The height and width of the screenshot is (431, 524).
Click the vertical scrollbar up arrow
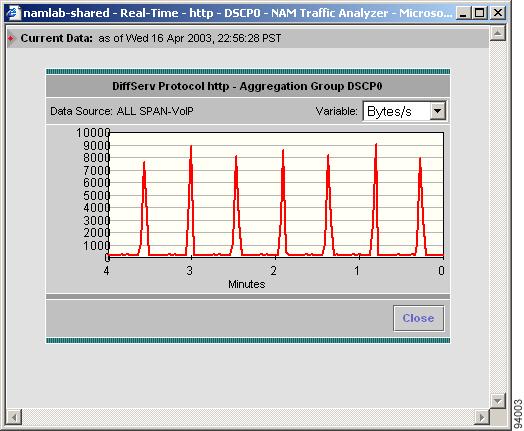click(x=498, y=33)
